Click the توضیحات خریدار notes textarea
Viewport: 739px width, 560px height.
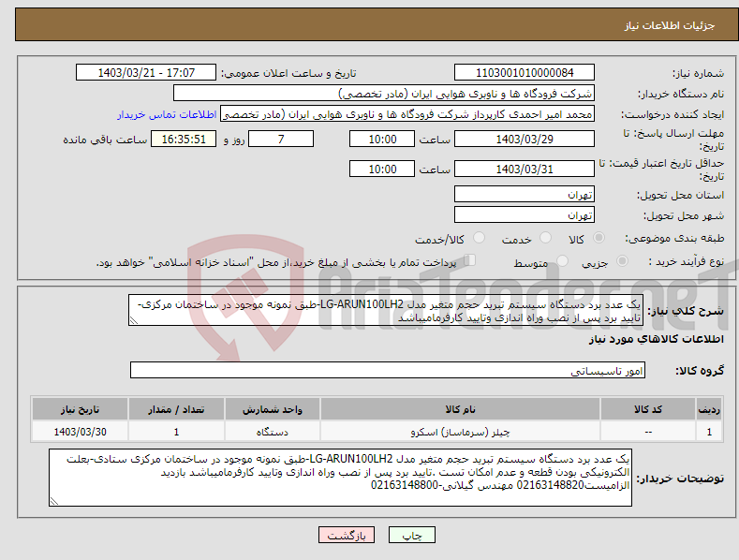point(340,478)
